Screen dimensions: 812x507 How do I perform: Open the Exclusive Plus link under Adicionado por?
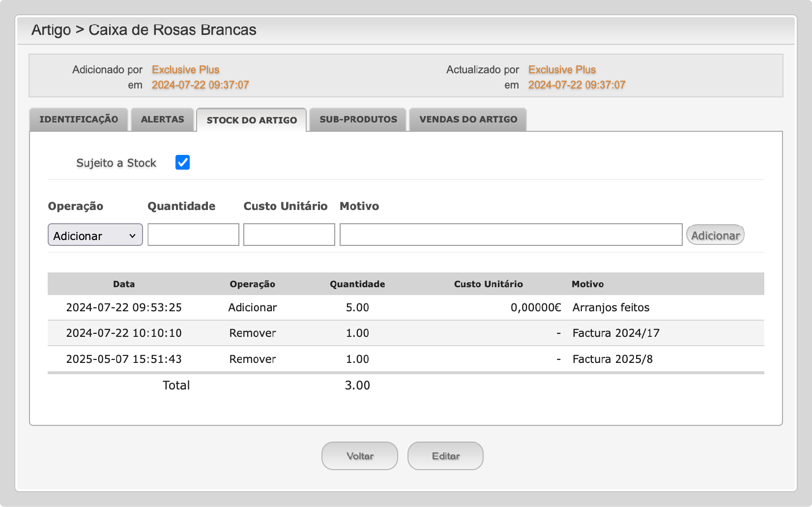[185, 70]
